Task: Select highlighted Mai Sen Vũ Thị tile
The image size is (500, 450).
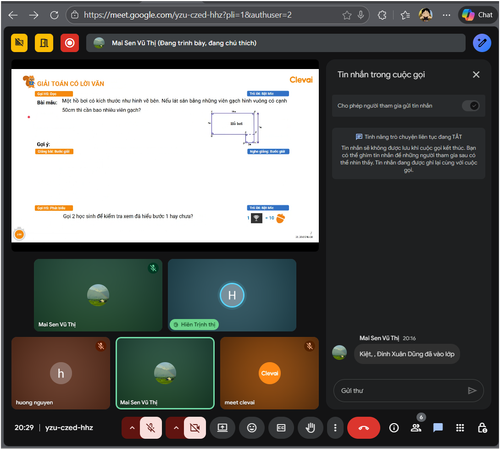Action: [165, 373]
